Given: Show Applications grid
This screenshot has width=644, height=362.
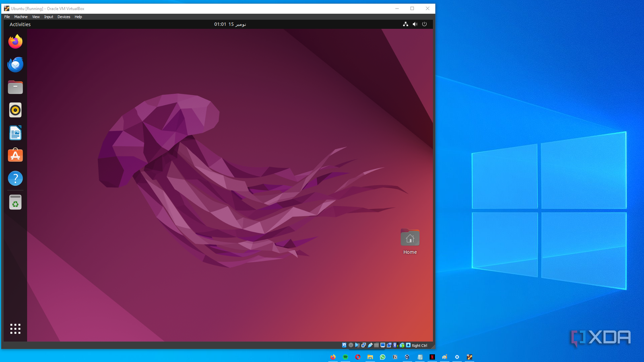Looking at the screenshot, I should click(x=15, y=329).
